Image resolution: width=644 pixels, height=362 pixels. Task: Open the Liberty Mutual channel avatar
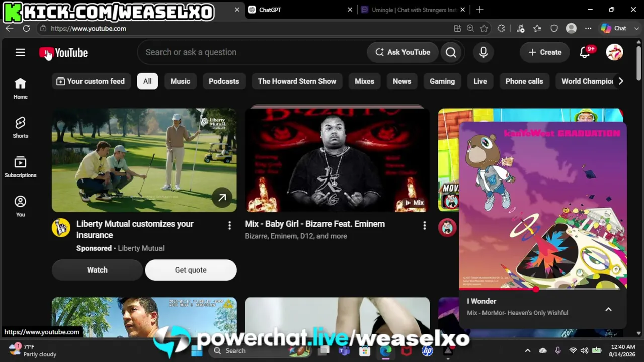(61, 228)
